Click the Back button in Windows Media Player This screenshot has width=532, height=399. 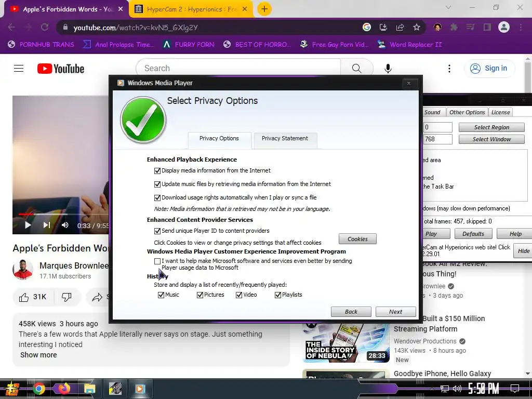pyautogui.click(x=351, y=312)
